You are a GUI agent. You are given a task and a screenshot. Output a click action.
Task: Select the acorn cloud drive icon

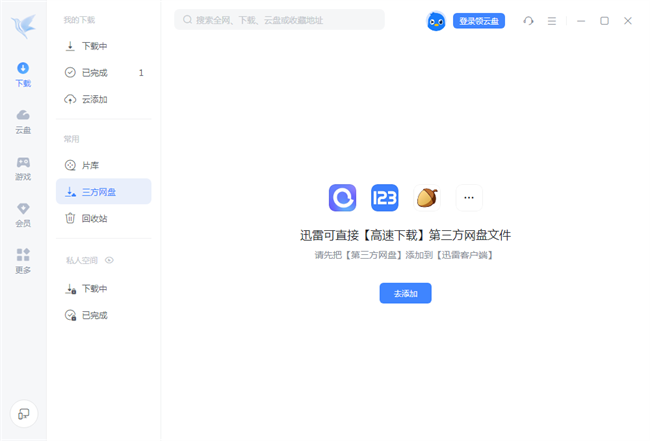coord(427,197)
